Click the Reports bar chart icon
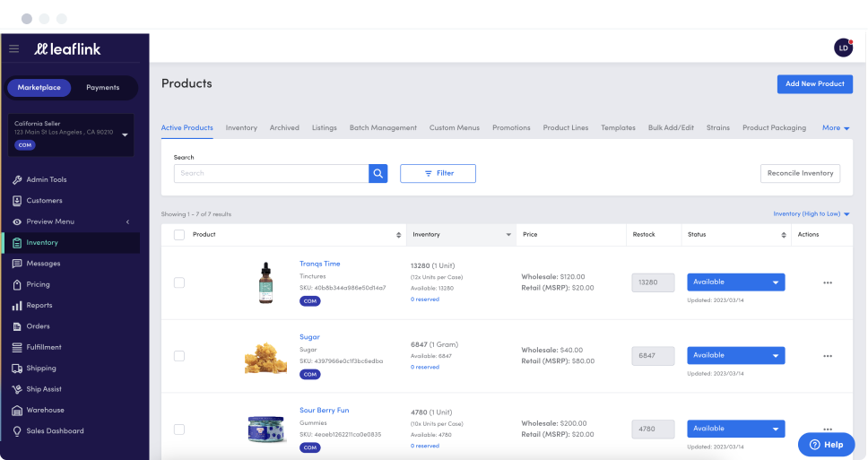868x460 pixels. pos(17,306)
